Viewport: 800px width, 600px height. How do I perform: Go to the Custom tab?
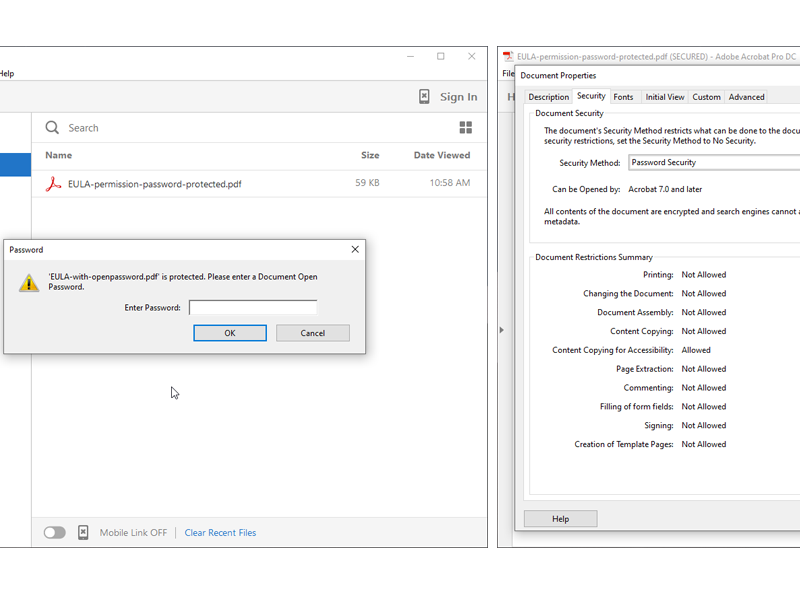(706, 97)
